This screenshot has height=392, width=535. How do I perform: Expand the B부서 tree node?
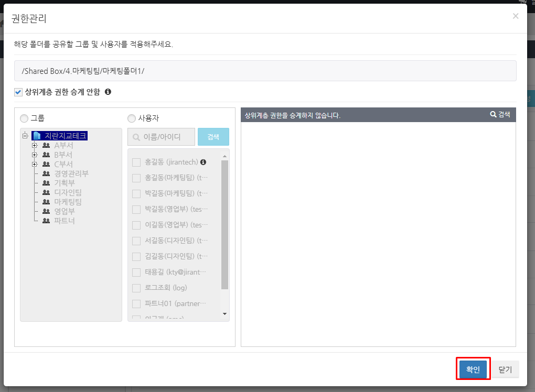click(x=35, y=155)
